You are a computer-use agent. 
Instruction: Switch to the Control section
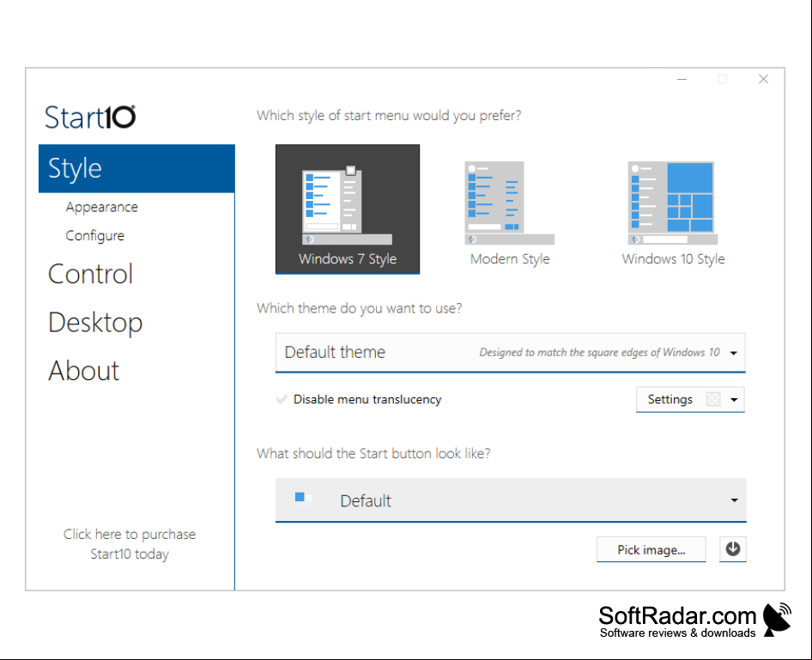91,274
